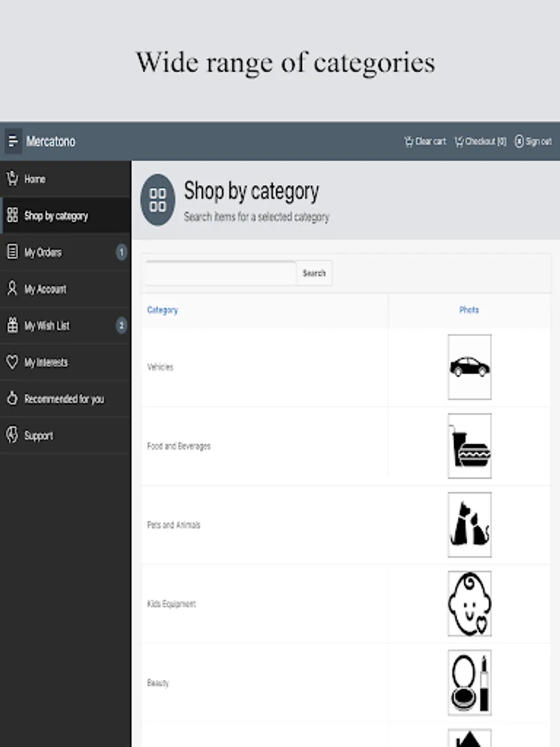The width and height of the screenshot is (560, 747).
Task: Click the My Account person icon
Action: pyautogui.click(x=12, y=288)
